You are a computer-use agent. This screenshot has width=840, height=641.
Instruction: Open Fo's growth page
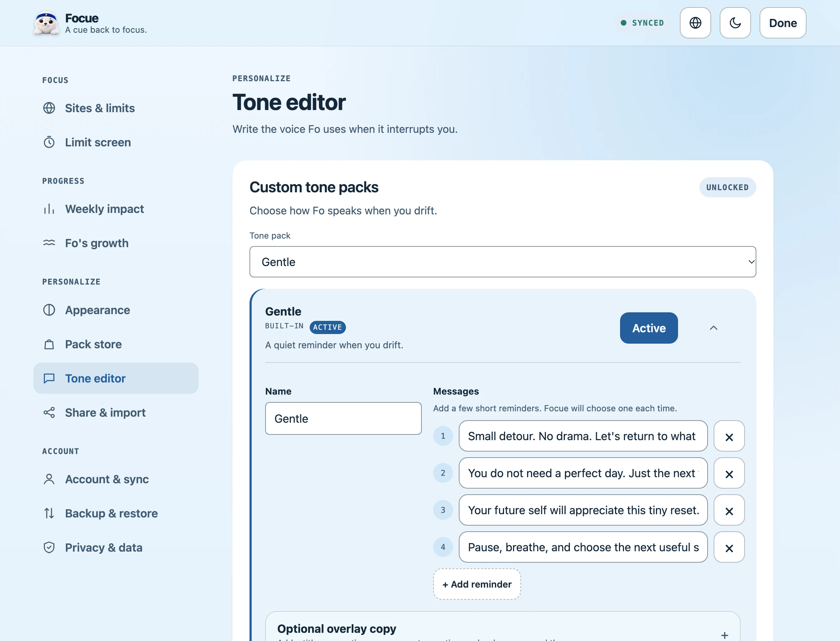click(x=116, y=243)
